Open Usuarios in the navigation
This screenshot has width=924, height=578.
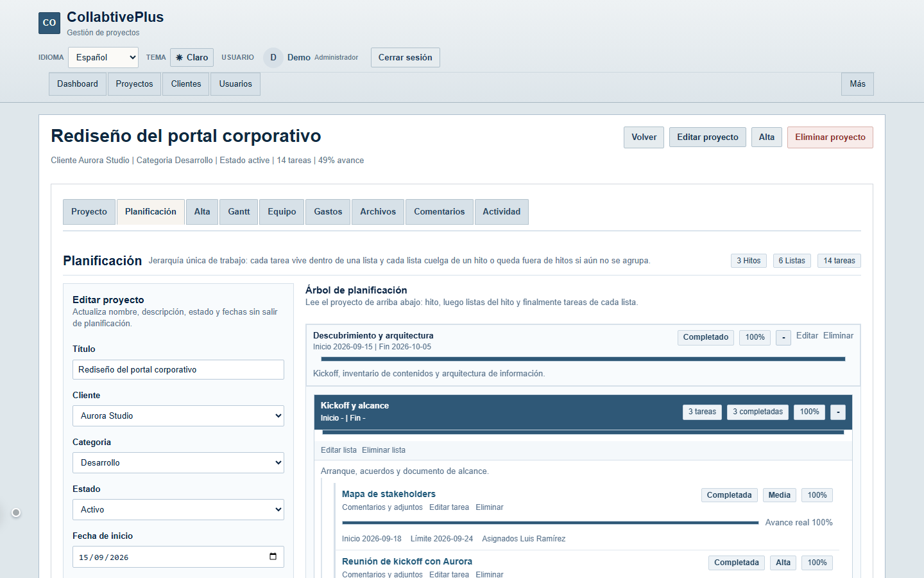pyautogui.click(x=235, y=84)
